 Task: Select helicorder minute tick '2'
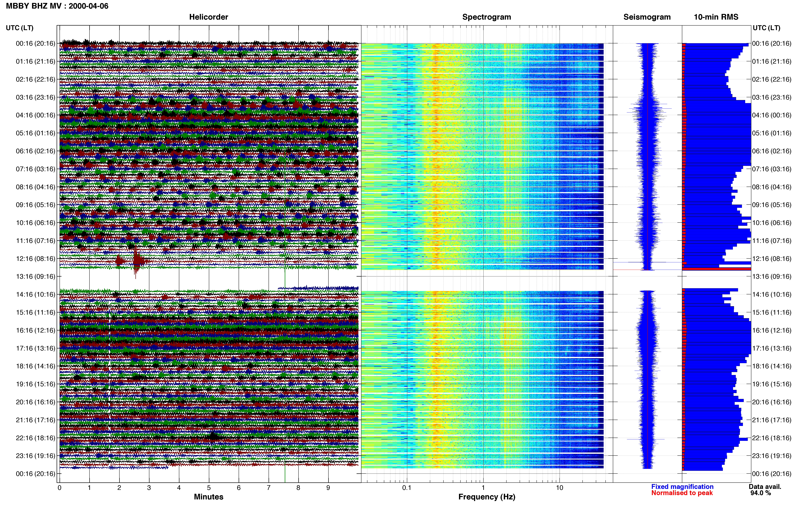(119, 488)
